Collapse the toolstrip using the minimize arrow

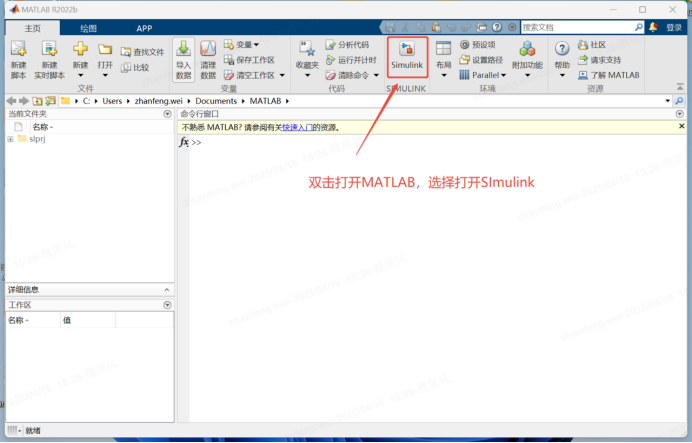tap(680, 86)
